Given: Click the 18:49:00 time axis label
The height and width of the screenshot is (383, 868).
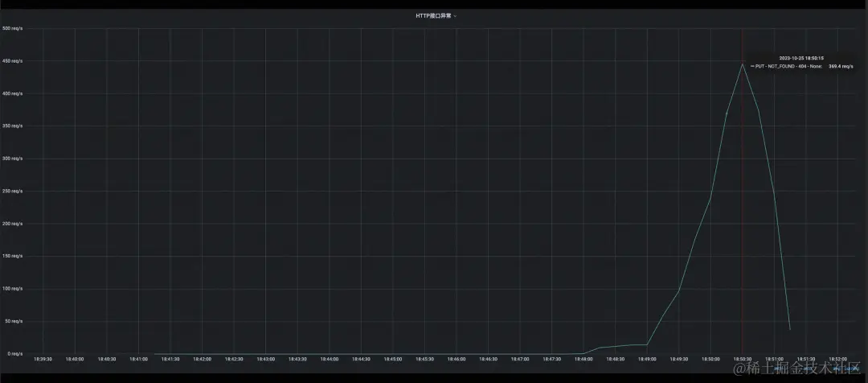Looking at the screenshot, I should click(647, 359).
